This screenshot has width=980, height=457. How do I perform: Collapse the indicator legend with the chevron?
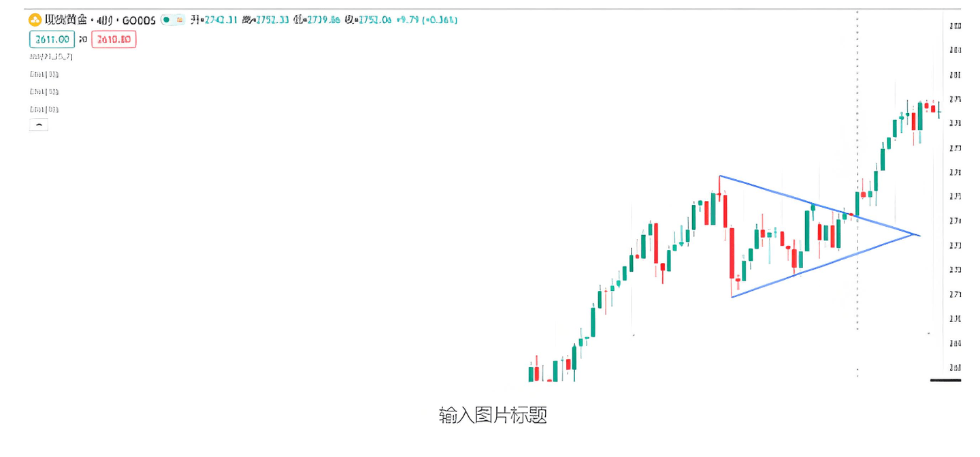(x=39, y=125)
